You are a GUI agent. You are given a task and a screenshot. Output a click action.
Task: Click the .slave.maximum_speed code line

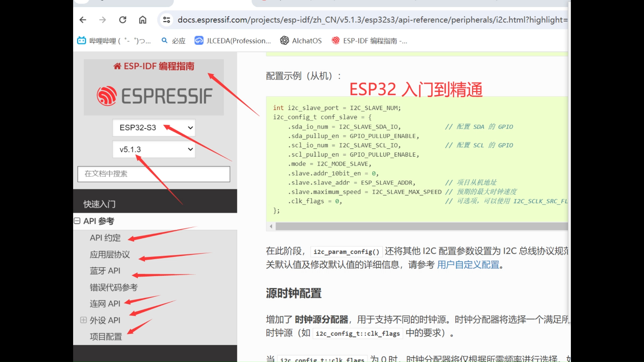365,192
